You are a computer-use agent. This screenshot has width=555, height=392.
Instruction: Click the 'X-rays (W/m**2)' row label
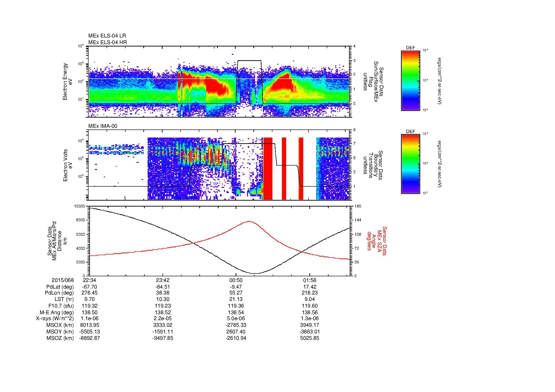coord(55,318)
